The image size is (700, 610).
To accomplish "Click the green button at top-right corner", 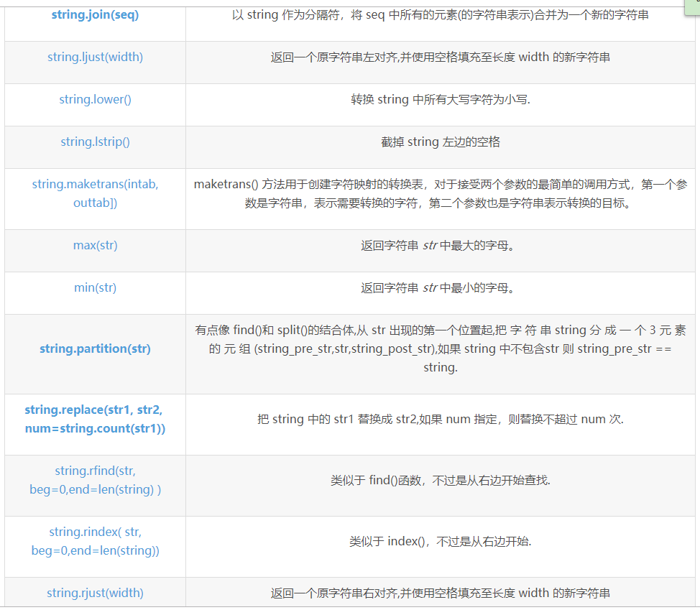I will (692, 7).
